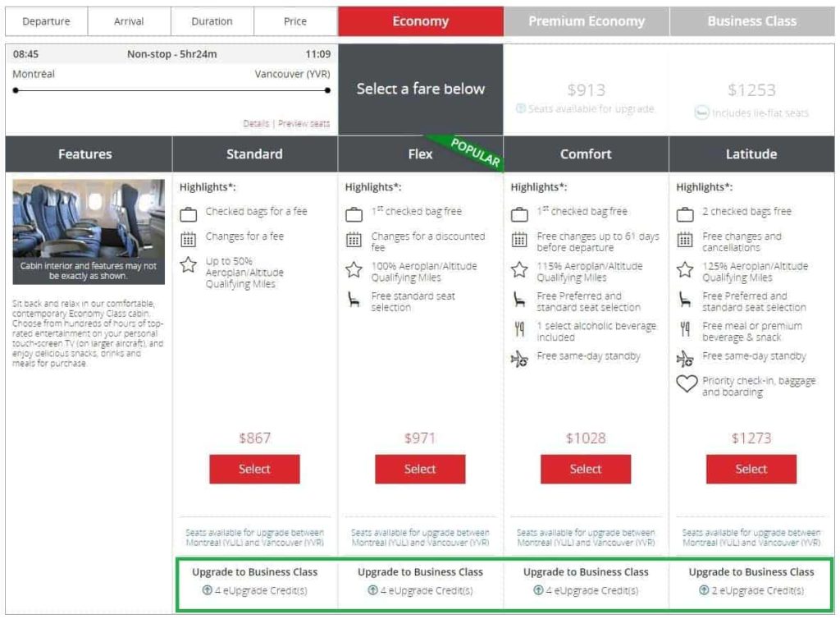Click the heart priority icon in Latitude
Screen dimensions: 840x619
[x=687, y=384]
